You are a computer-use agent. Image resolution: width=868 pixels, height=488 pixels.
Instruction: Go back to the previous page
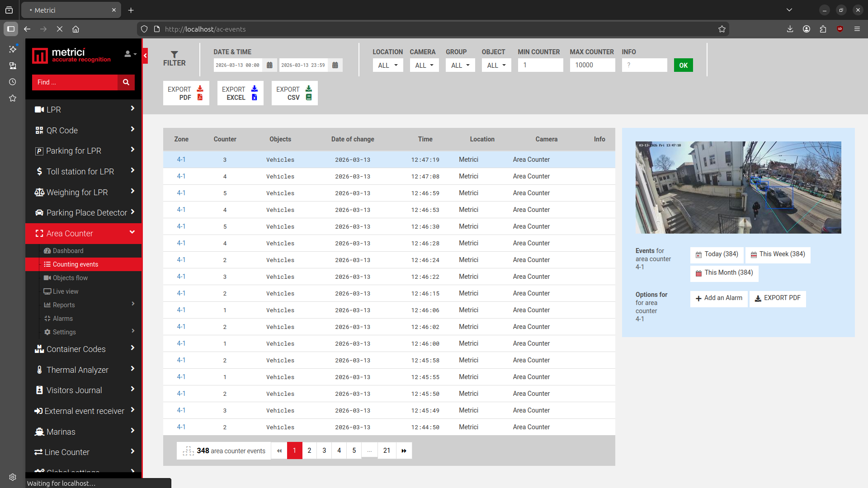(27, 29)
